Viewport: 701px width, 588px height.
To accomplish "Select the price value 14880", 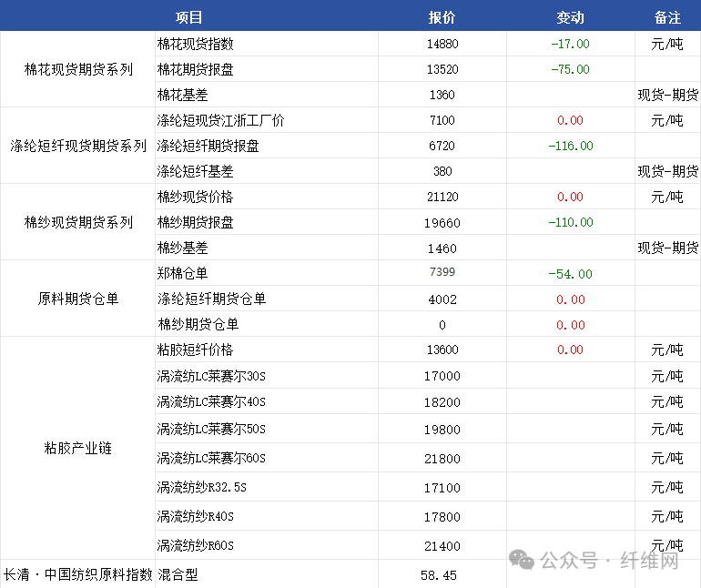I will tap(442, 44).
